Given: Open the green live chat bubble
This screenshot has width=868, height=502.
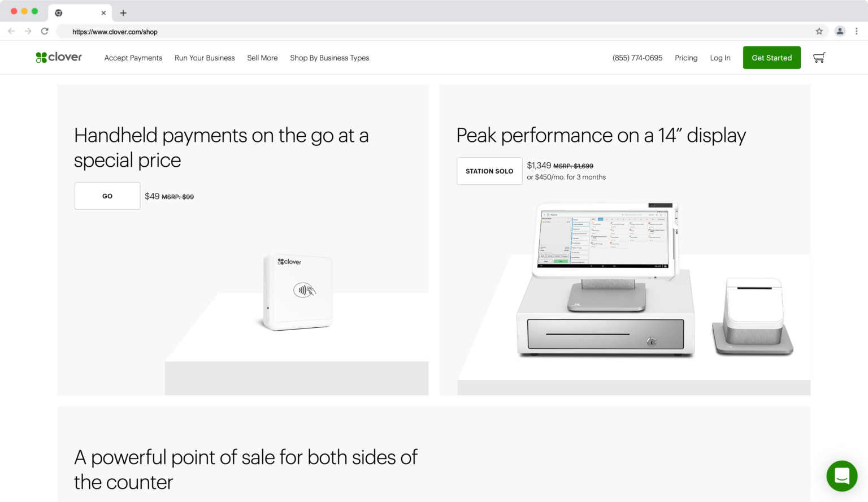Looking at the screenshot, I should [841, 476].
